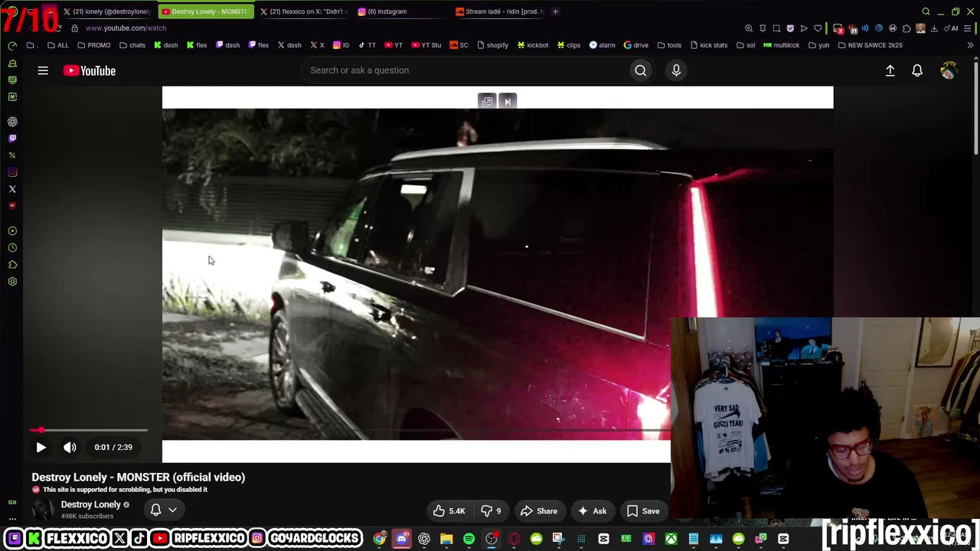980x551 pixels.
Task: Open the alarm bookmark
Action: pos(602,45)
